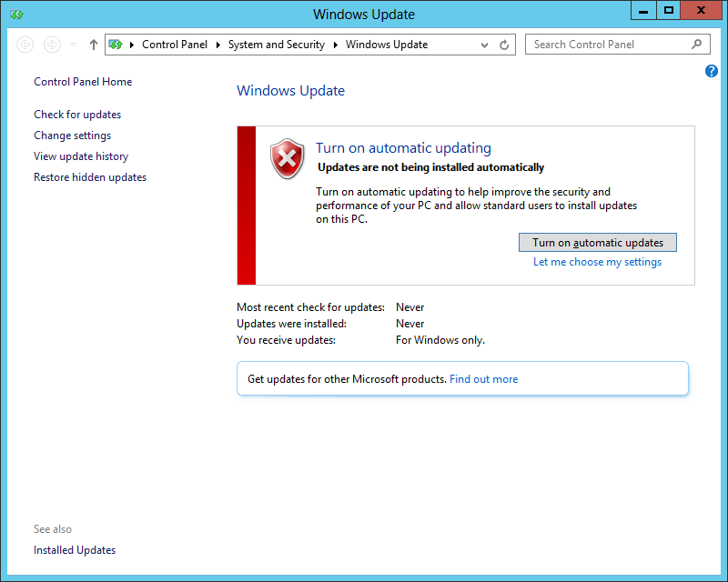Image resolution: width=728 pixels, height=582 pixels.
Task: Click 'For Windows only.' value
Action: [440, 340]
